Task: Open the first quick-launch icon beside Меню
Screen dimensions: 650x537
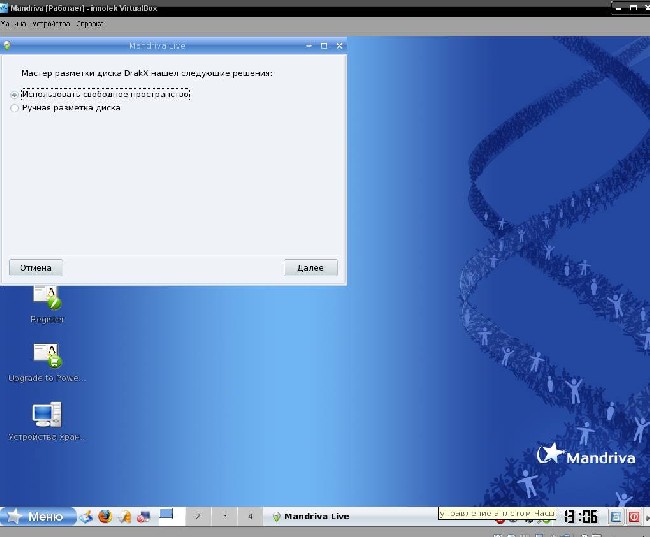Action: [86, 517]
